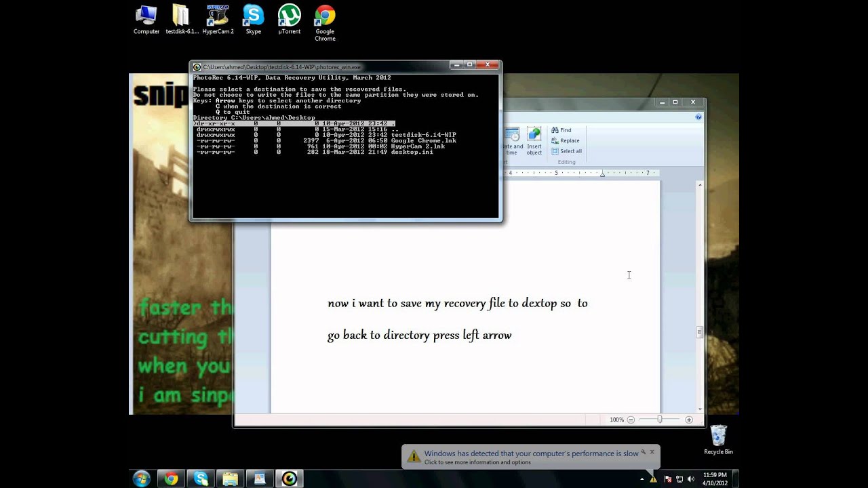Switch to Skype in the taskbar
The image size is (868, 488).
pyautogui.click(x=201, y=479)
